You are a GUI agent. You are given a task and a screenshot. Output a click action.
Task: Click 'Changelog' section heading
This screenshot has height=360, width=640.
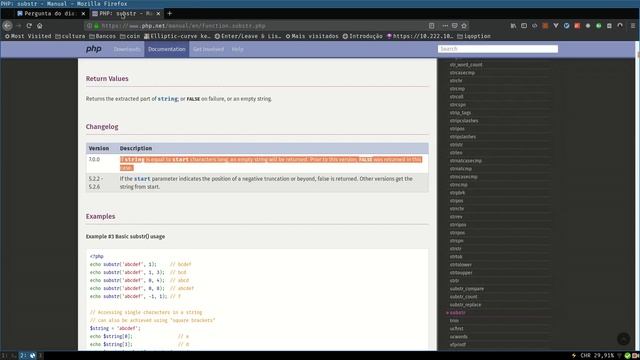(102, 127)
